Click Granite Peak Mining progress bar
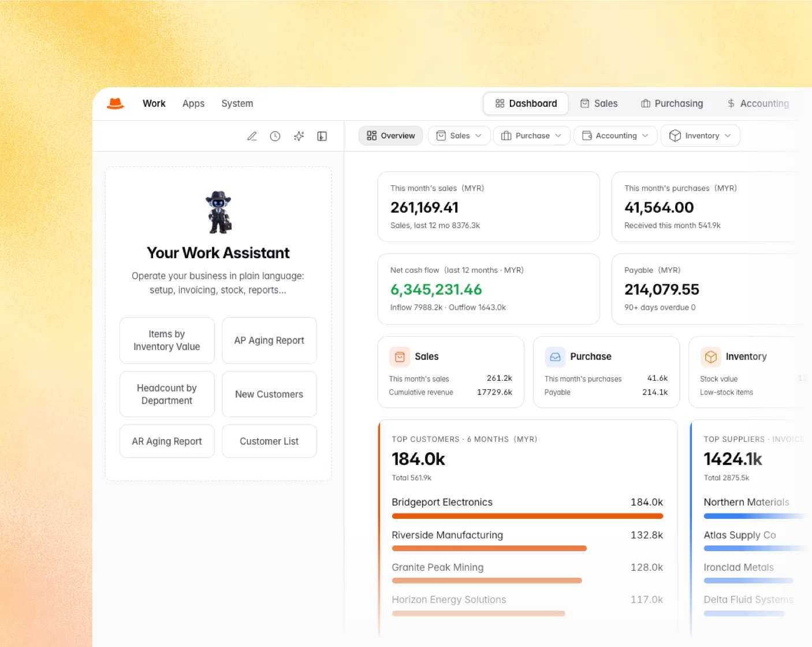 click(x=487, y=581)
